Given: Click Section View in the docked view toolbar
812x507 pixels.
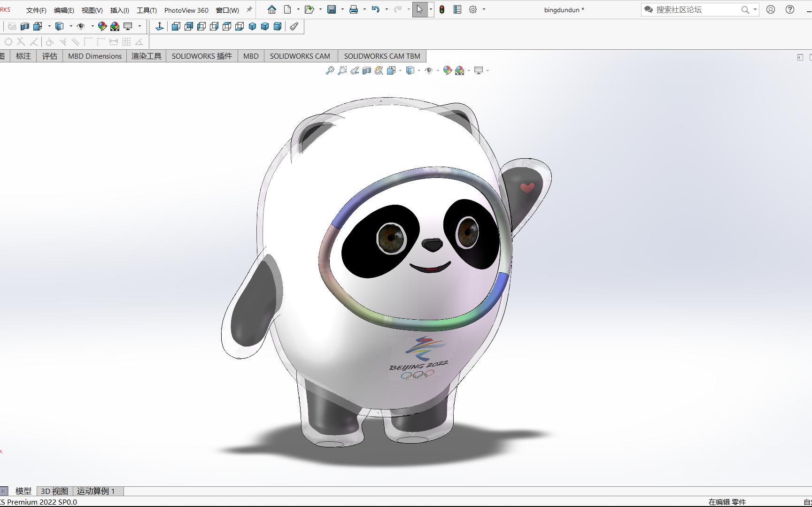Looking at the screenshot, I should 25,26.
